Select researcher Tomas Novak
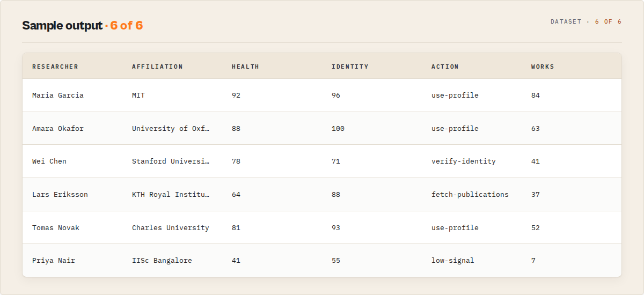This screenshot has width=644, height=295. [x=56, y=228]
